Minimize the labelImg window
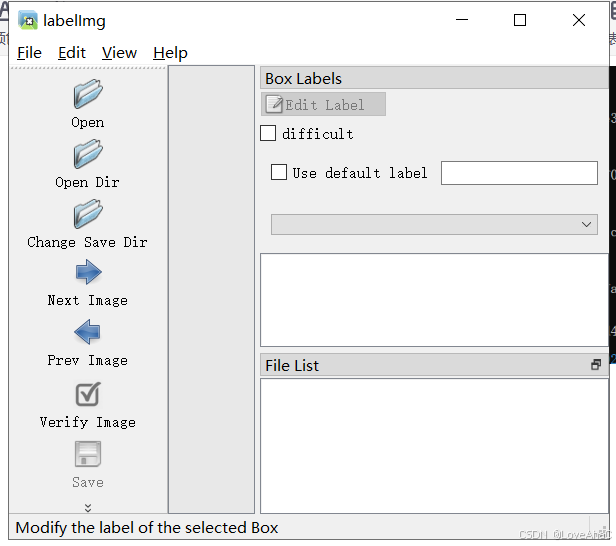 pyautogui.click(x=462, y=20)
